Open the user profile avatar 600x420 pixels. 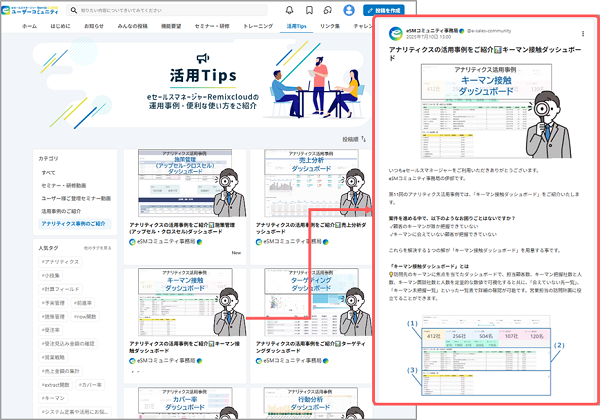(x=349, y=10)
